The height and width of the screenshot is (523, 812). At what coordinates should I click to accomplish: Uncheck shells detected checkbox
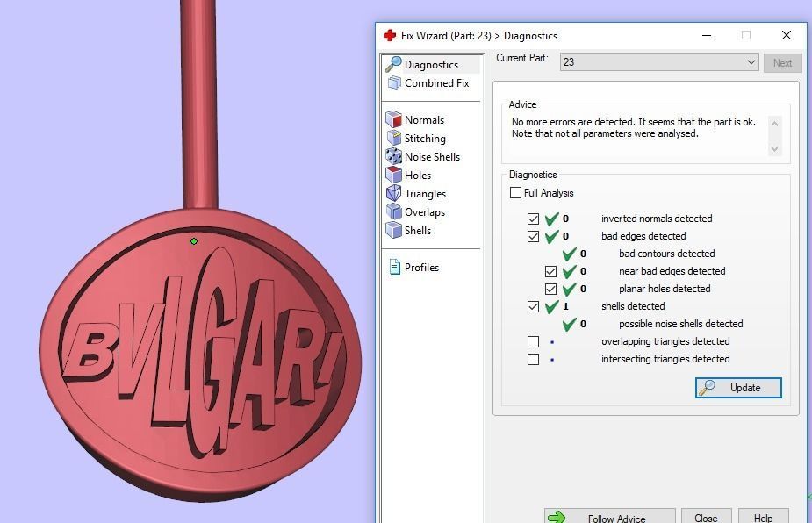pyautogui.click(x=533, y=306)
